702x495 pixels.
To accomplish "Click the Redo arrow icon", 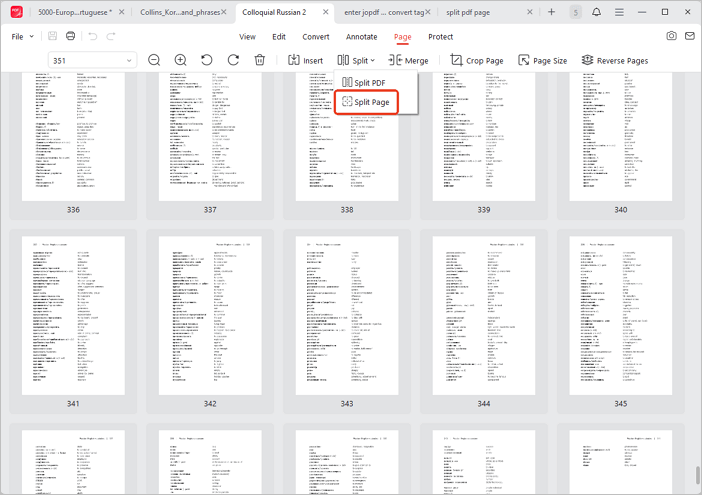I will point(111,36).
